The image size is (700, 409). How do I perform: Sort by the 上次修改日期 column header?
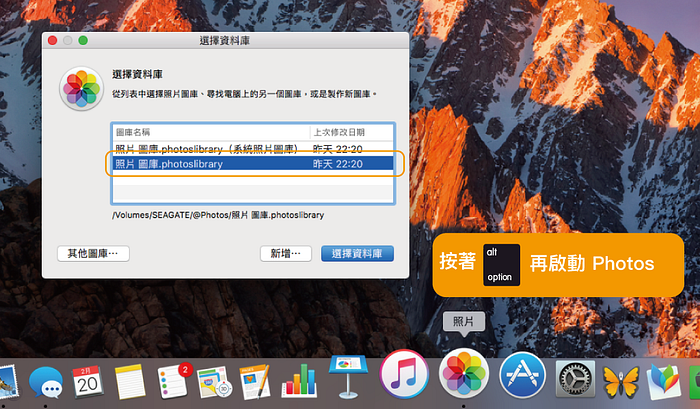coord(351,132)
